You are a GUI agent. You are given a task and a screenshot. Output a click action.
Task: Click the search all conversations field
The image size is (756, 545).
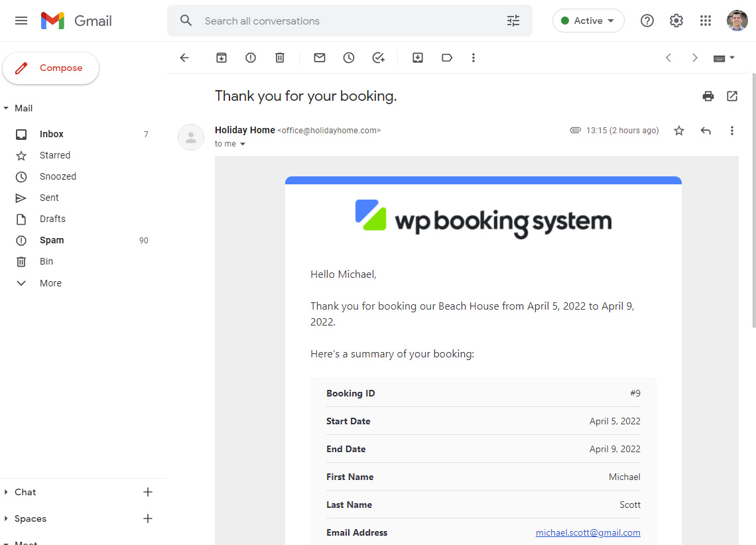point(349,21)
